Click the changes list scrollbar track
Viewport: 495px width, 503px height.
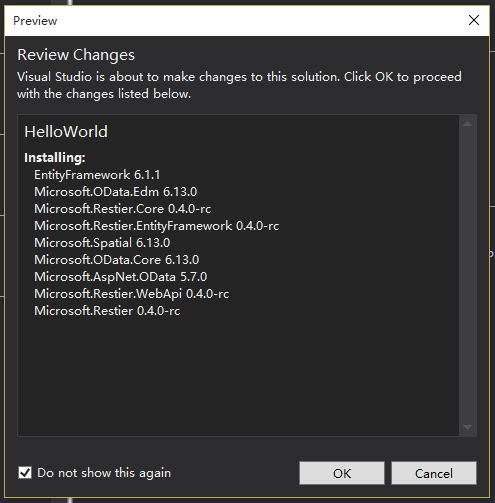(468, 275)
